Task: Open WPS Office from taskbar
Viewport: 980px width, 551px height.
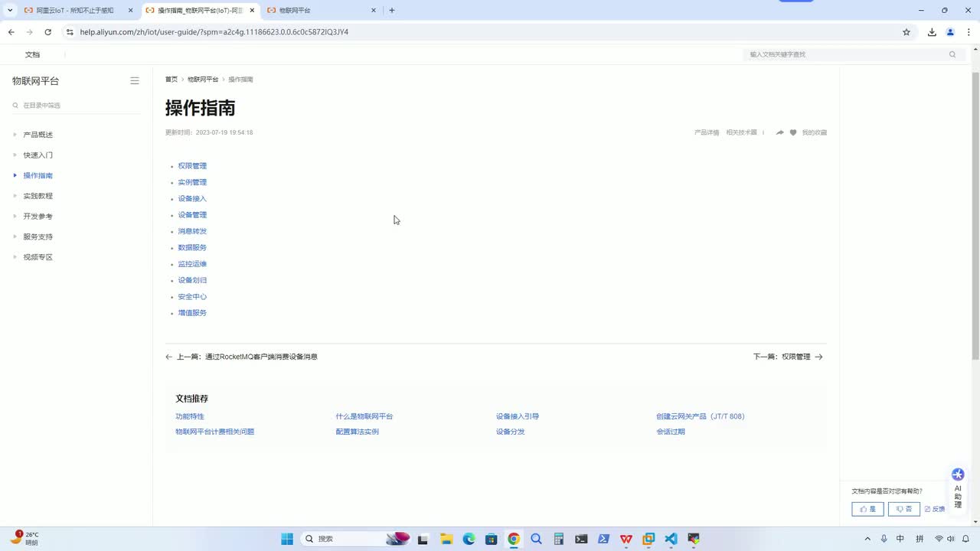Action: point(626,539)
